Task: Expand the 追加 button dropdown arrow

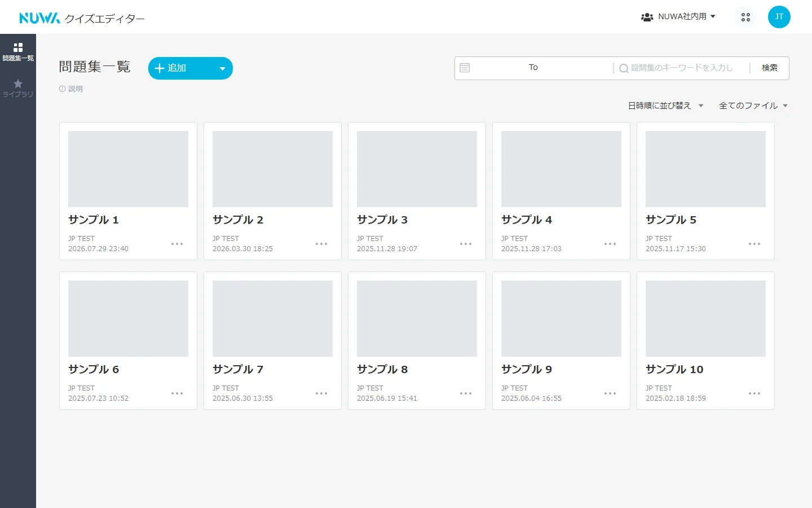Action: tap(223, 69)
